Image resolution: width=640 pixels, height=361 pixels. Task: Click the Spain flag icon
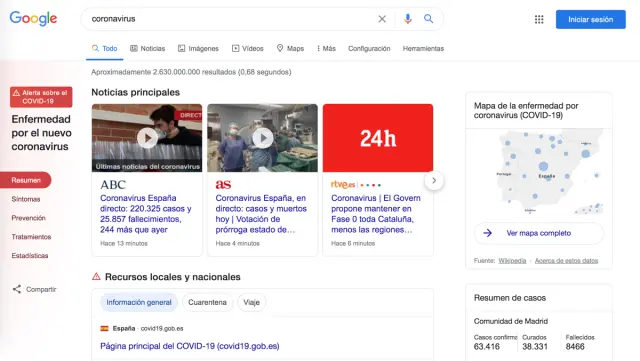pos(104,328)
